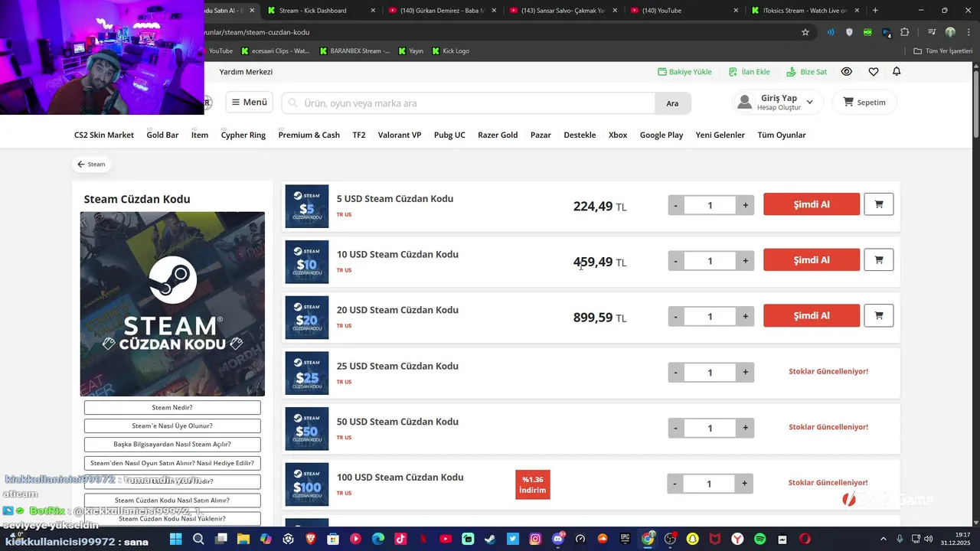Open Google Play category
The width and height of the screenshot is (980, 551).
661,135
